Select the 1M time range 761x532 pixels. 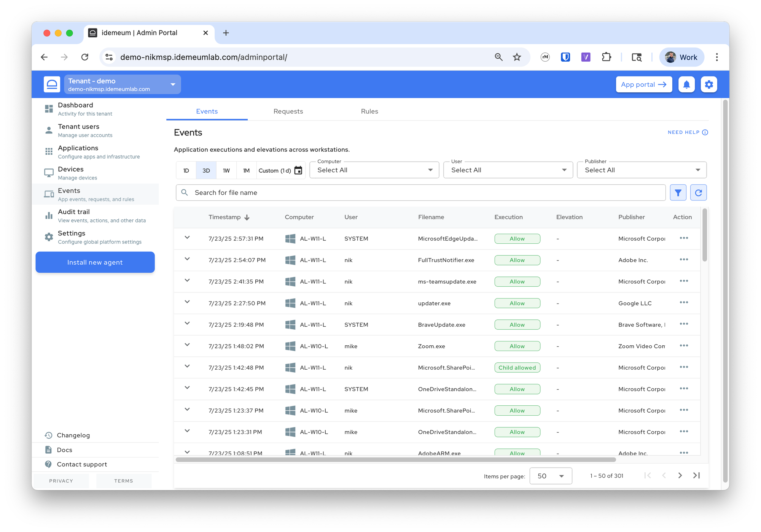tap(247, 170)
